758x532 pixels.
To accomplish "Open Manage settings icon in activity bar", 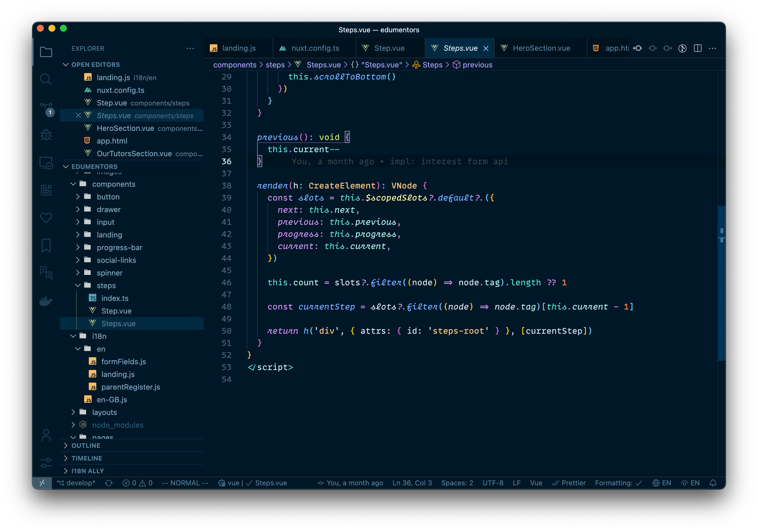I will [46, 463].
